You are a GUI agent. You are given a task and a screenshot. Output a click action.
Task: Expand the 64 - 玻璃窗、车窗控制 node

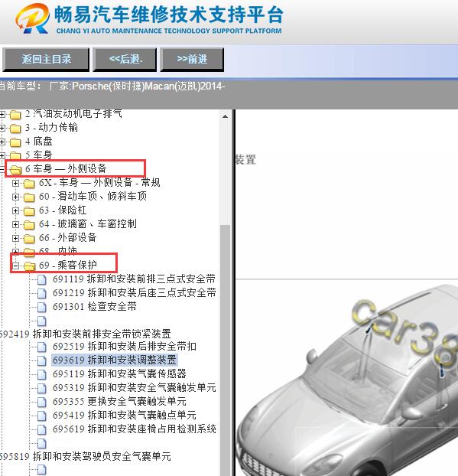tap(15, 225)
